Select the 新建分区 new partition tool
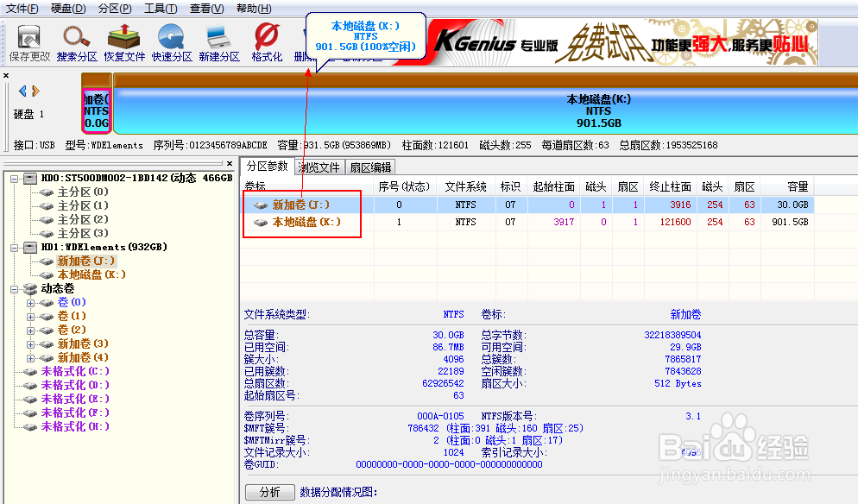This screenshot has height=504, width=858. click(219, 42)
